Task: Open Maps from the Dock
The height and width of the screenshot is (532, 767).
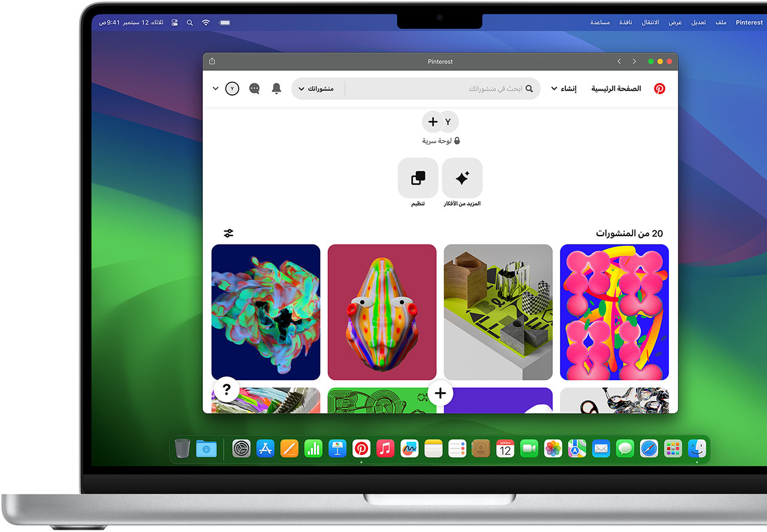Action: [x=577, y=448]
